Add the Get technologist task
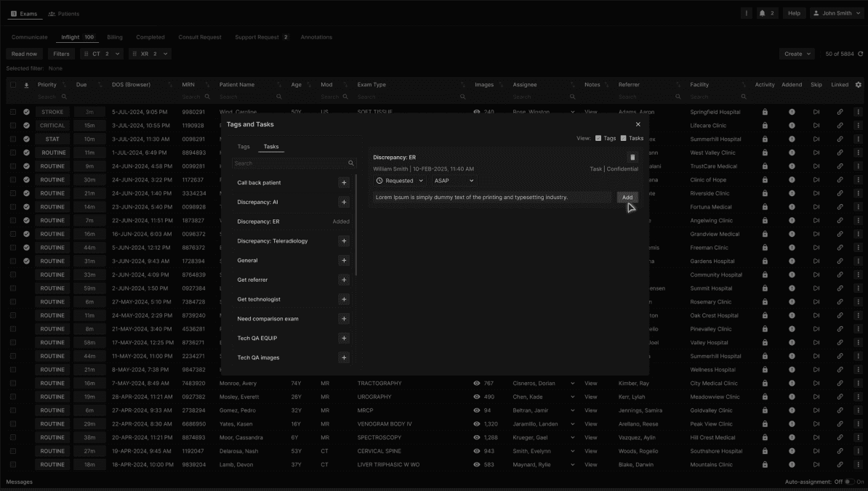The height and width of the screenshot is (491, 868). pos(344,299)
